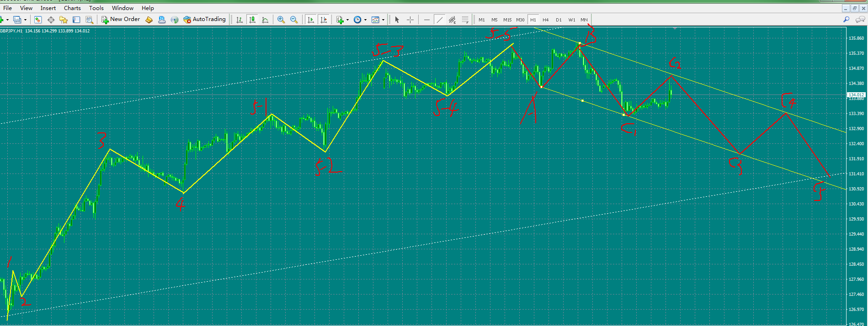Open the Data Window crosshair icon

coord(51,20)
